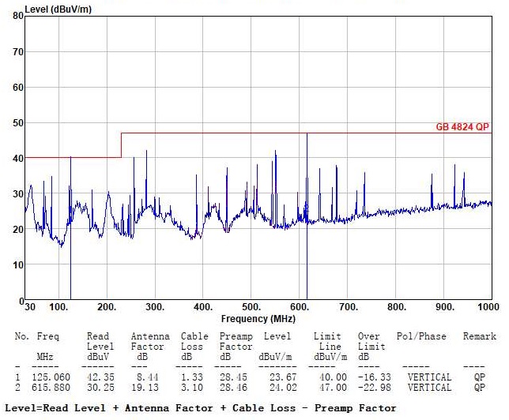Click the 'Over Limit' column header

pyautogui.click(x=371, y=342)
